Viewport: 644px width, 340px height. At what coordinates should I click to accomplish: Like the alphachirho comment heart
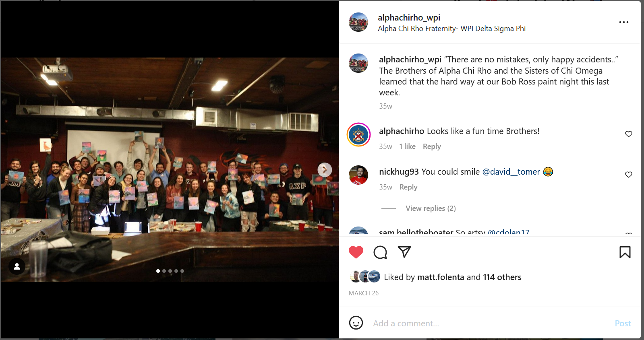(629, 134)
